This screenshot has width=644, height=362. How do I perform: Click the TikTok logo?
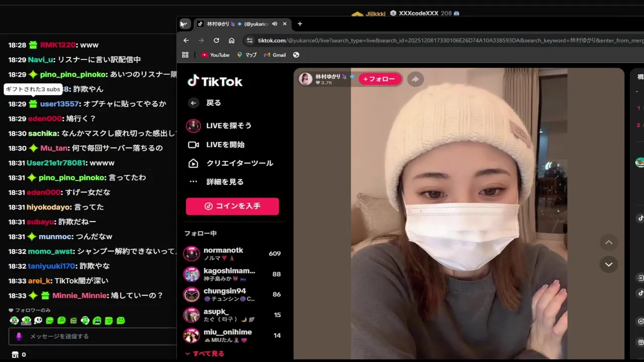(x=215, y=81)
